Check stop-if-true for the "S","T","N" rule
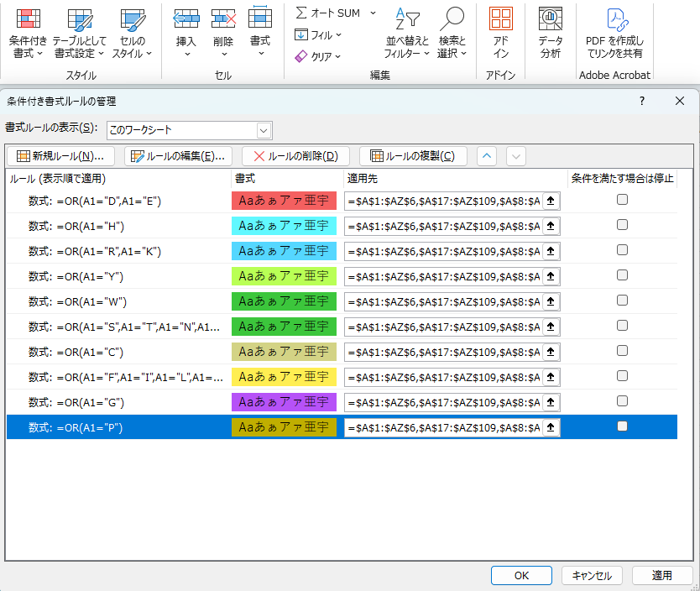Viewport: 700px width, 591px height. point(622,326)
